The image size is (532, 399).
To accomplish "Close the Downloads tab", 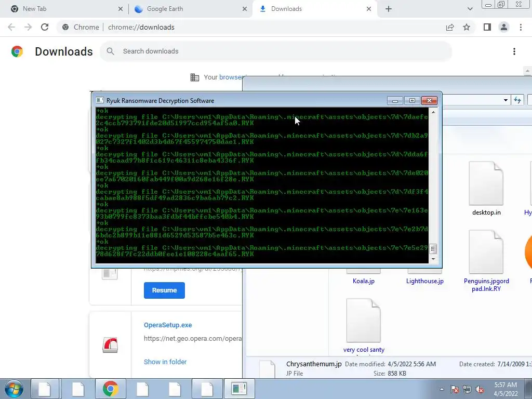I will (369, 9).
